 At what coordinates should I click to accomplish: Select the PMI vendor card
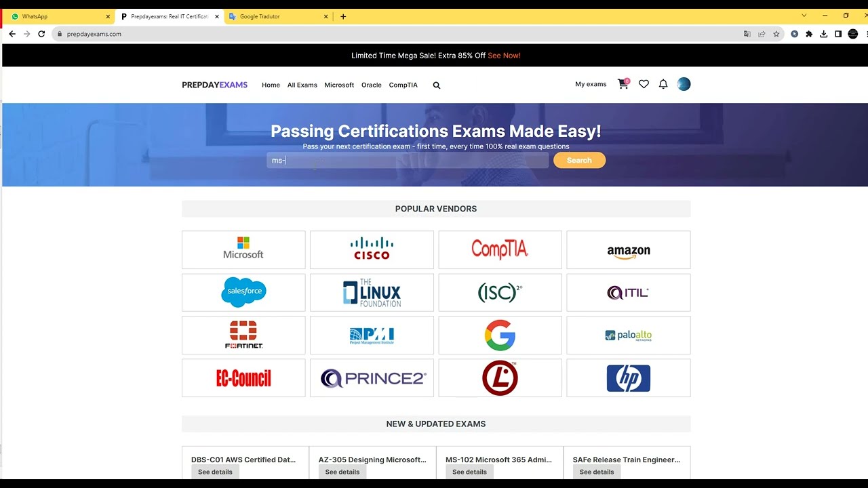[372, 335]
